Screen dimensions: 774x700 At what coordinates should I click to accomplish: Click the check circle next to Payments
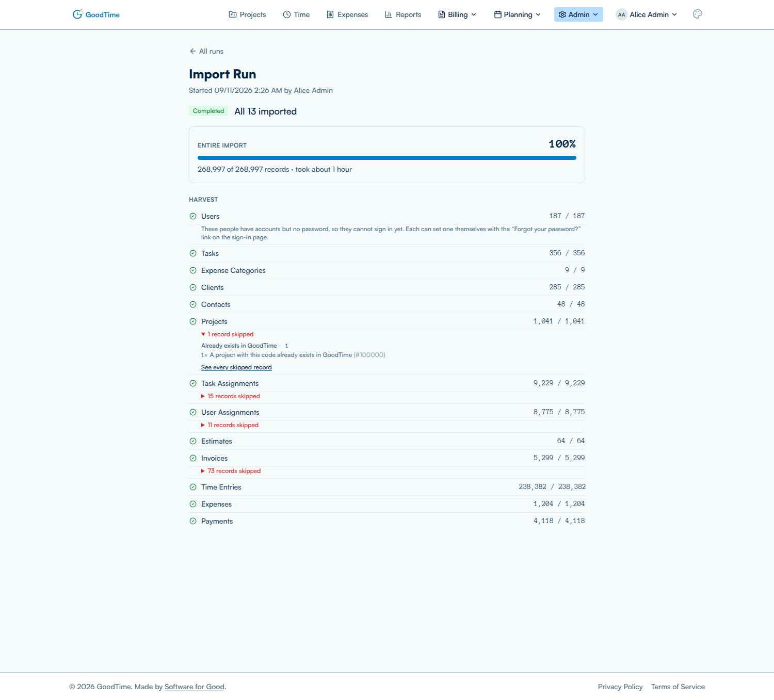(193, 521)
